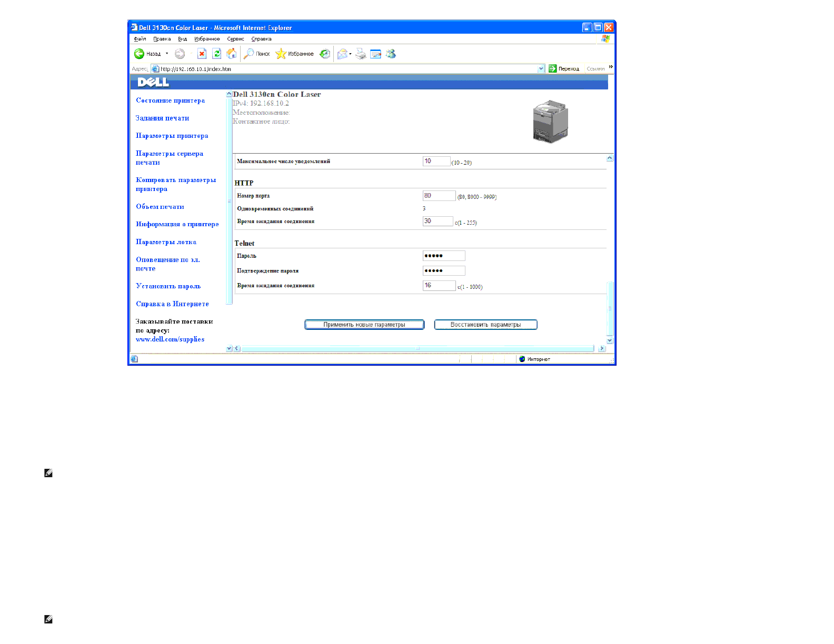Click the Mail envelope icon
This screenshot has height=644, width=834.
pos(342,54)
